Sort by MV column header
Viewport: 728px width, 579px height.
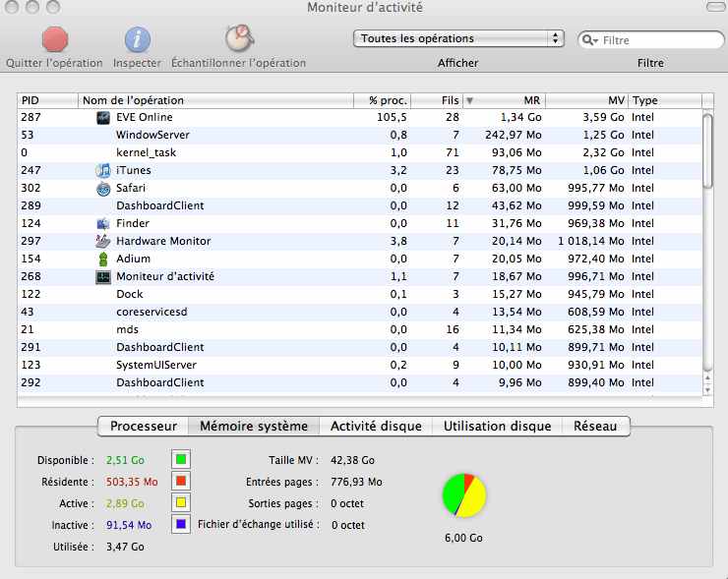(587, 100)
